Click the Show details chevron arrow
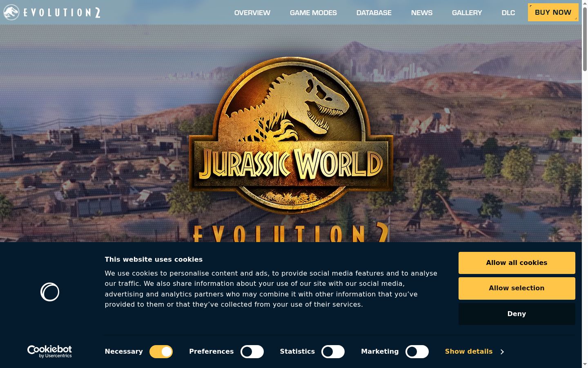The image size is (588, 368). 502,352
